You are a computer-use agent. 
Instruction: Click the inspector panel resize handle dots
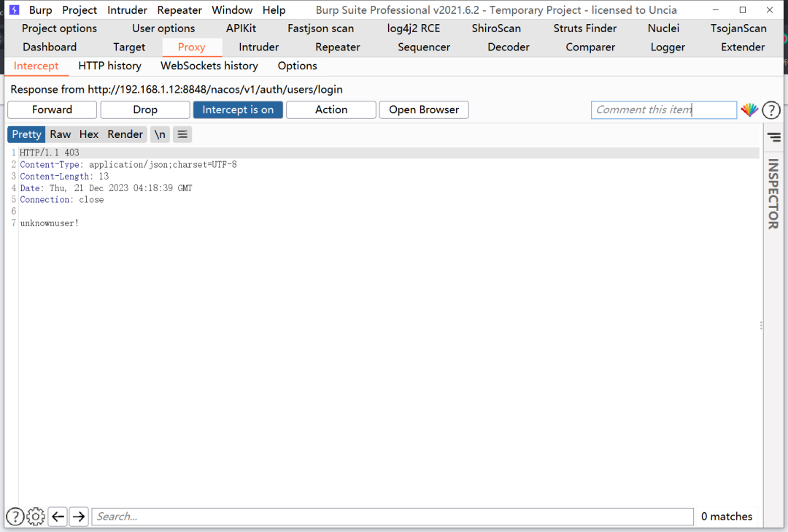click(x=761, y=325)
